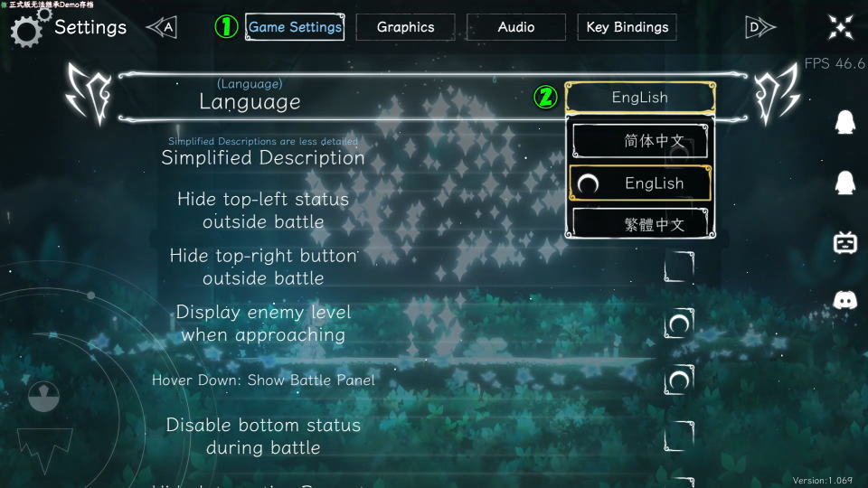Click the right arrow D tab navigation icon

click(x=760, y=27)
